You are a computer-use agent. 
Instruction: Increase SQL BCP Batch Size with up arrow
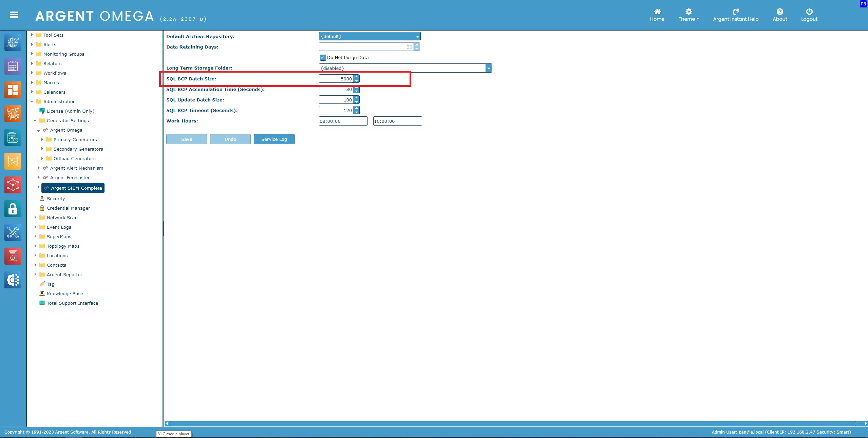coord(356,77)
